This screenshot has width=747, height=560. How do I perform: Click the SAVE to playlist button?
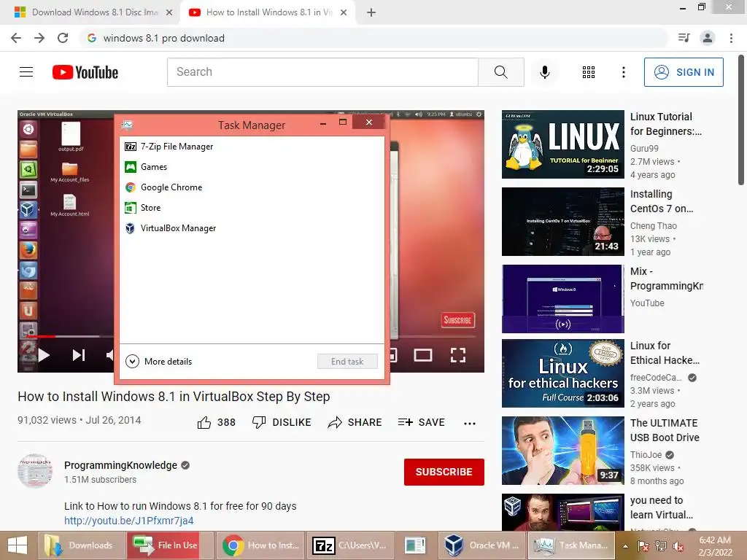[421, 422]
